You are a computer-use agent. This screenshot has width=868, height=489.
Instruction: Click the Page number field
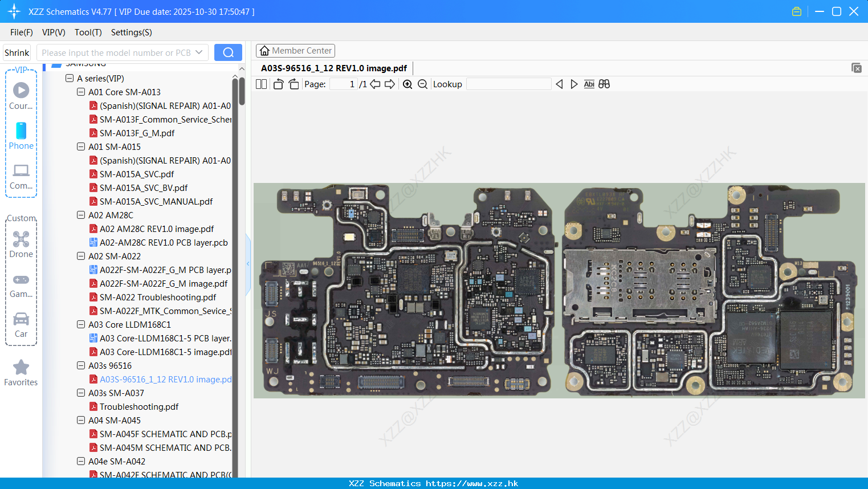(343, 84)
